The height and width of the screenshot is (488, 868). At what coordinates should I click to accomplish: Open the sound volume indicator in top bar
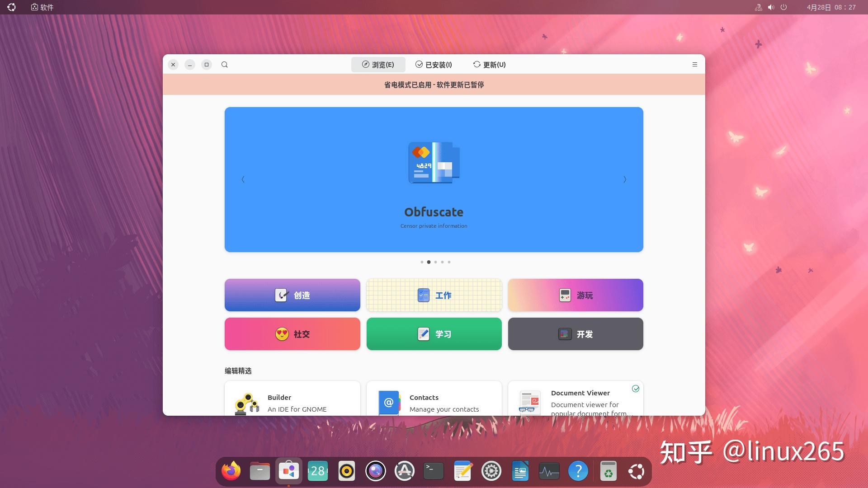click(x=771, y=7)
